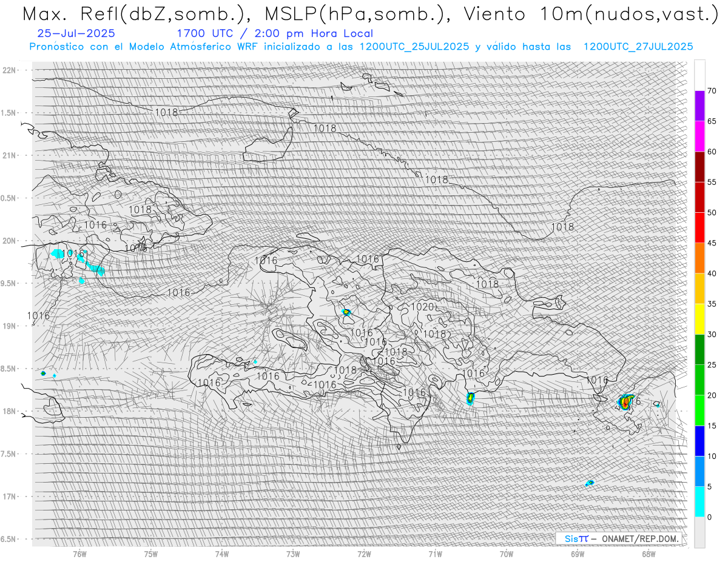Viewport: 728px width, 562px height.
Task: Click the 71W longitude label
Action: coord(435,553)
